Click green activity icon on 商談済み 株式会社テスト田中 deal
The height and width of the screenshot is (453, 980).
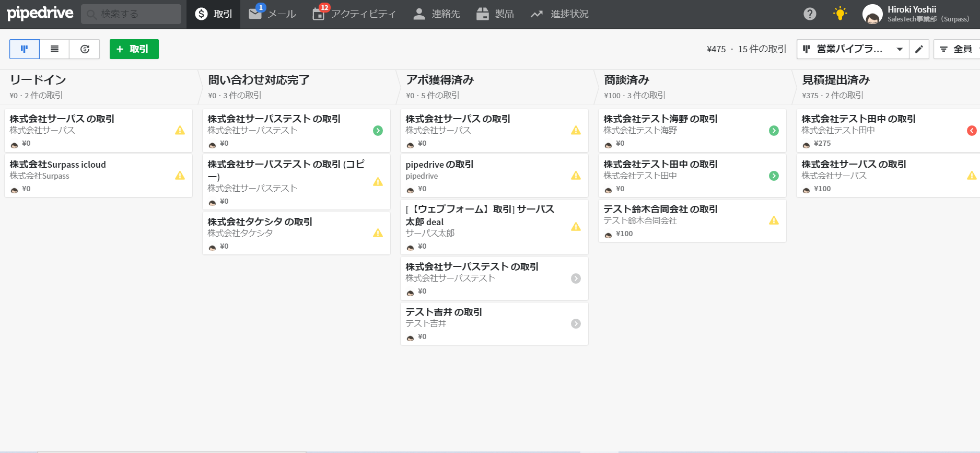click(774, 176)
